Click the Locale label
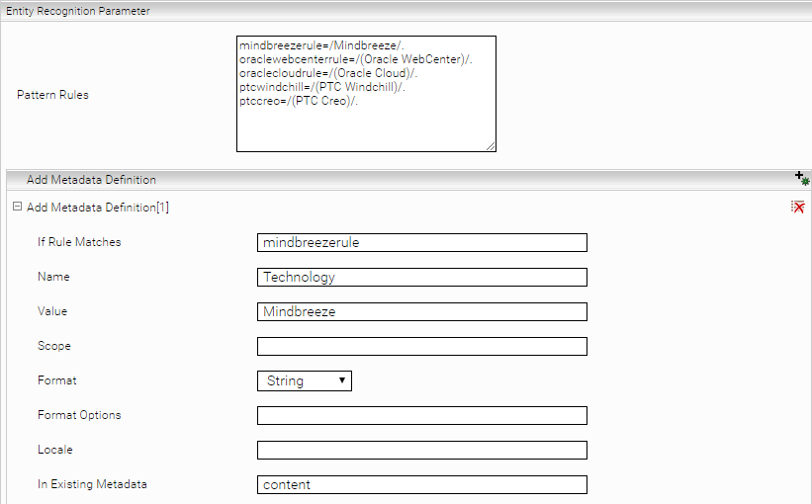812x504 pixels. coord(55,450)
